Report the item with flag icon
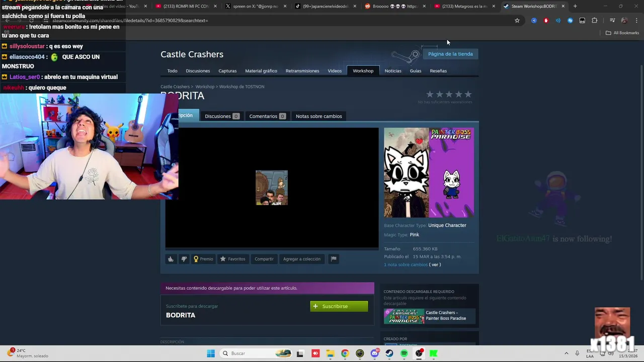644x362 pixels. point(333,259)
